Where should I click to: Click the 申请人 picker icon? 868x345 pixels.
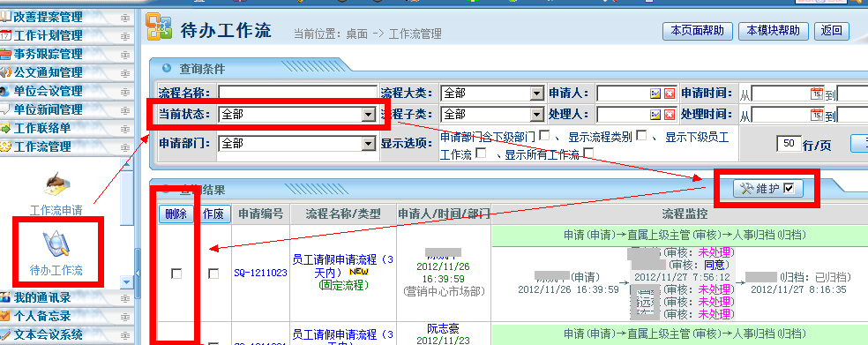655,94
